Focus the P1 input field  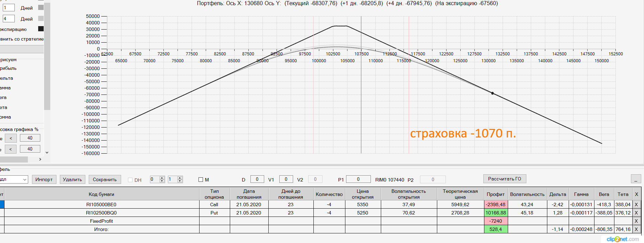[358, 179]
